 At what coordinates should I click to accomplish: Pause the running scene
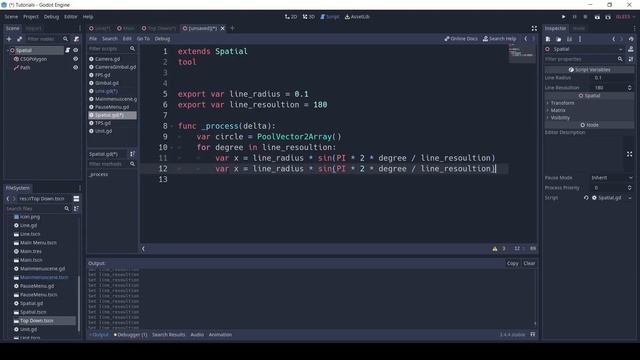click(575, 17)
